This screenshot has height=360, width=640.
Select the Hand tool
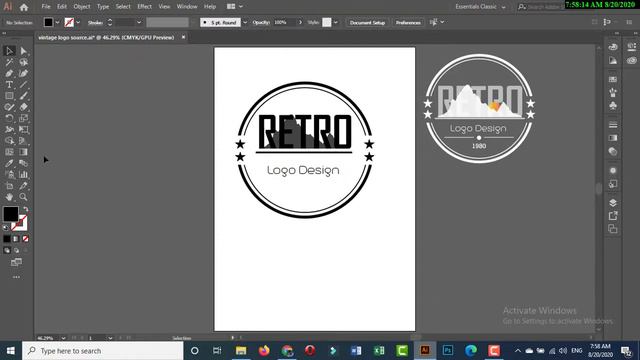point(9,197)
